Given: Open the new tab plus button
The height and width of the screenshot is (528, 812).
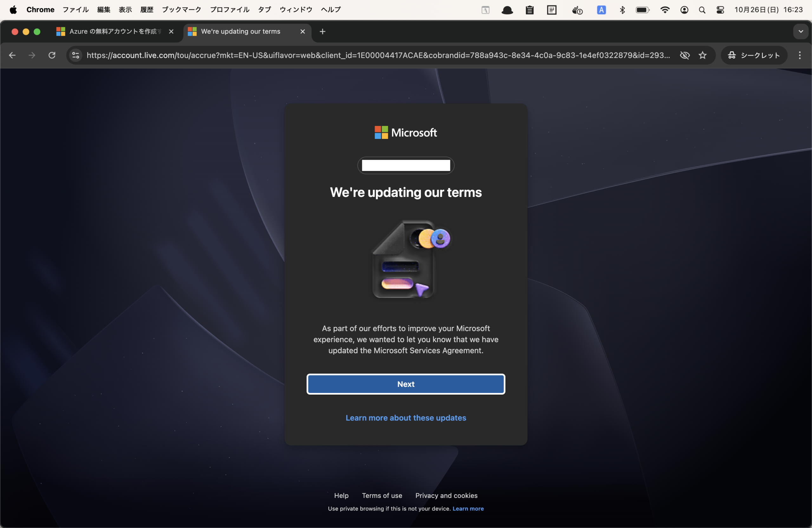Looking at the screenshot, I should 322,32.
